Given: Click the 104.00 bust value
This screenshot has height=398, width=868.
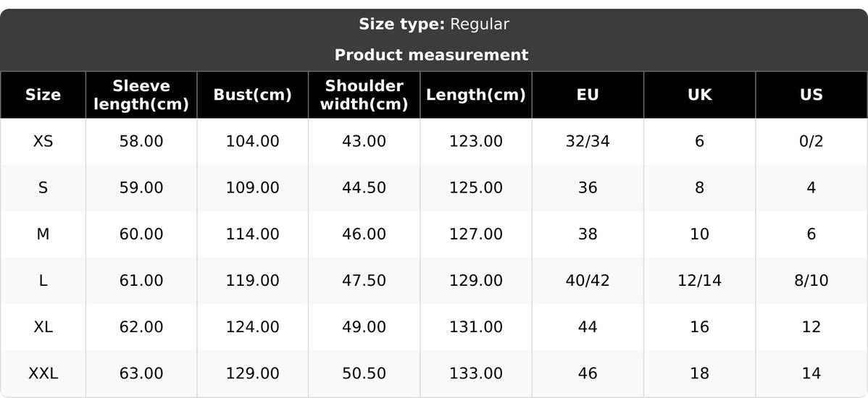Looking at the screenshot, I should coord(252,141).
